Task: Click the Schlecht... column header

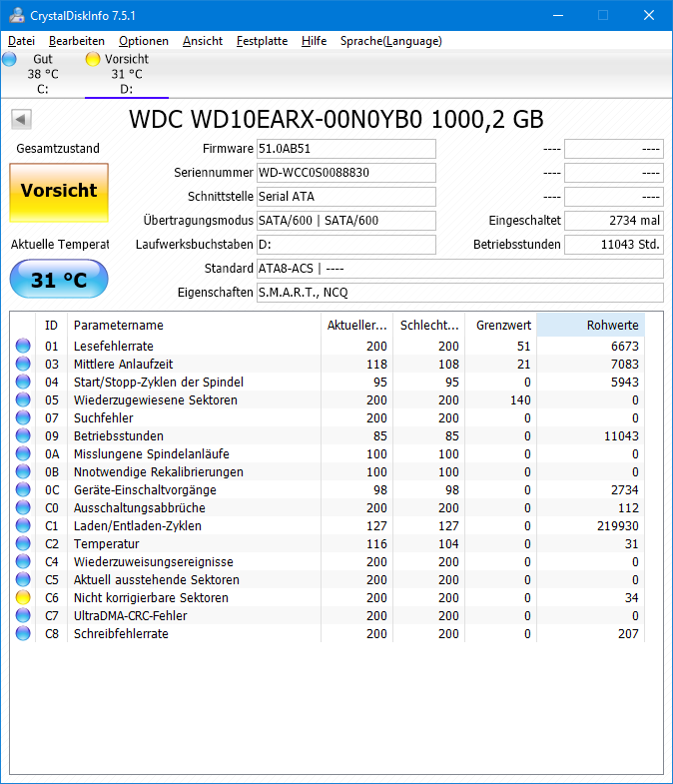Action: (x=429, y=326)
